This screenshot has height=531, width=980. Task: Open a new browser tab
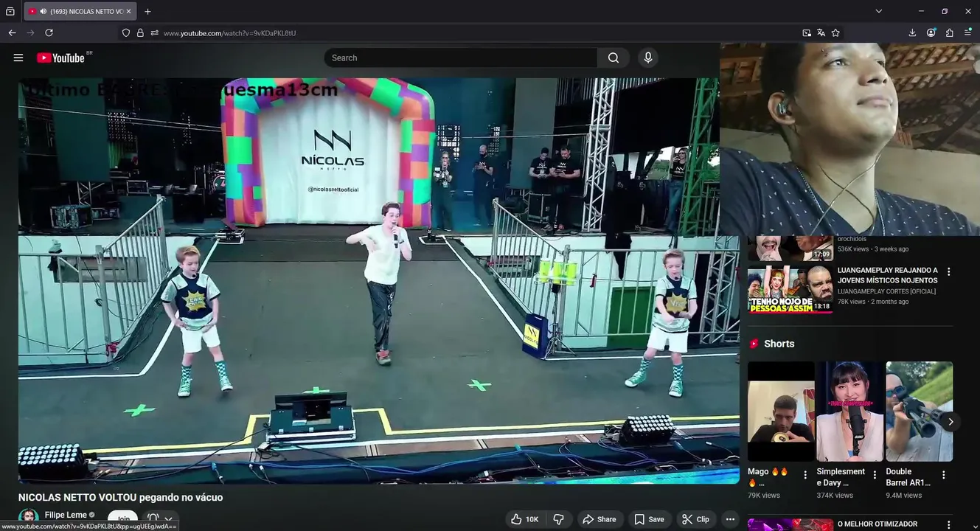coord(147,11)
